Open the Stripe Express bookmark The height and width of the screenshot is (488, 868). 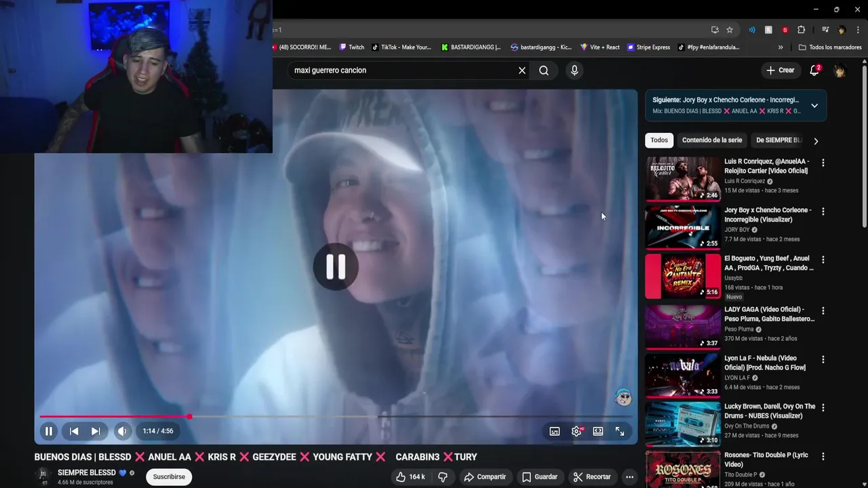[x=649, y=47]
